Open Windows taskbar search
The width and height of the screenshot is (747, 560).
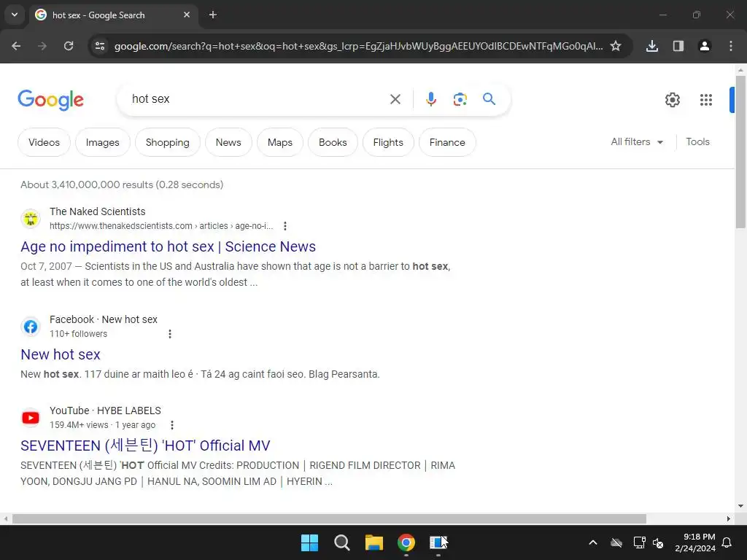[341, 542]
